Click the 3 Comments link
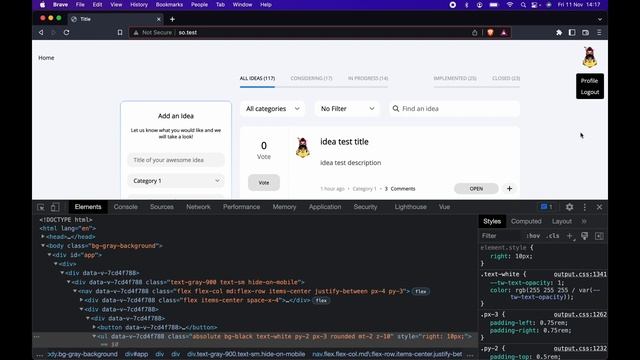640x360 pixels. [x=400, y=189]
